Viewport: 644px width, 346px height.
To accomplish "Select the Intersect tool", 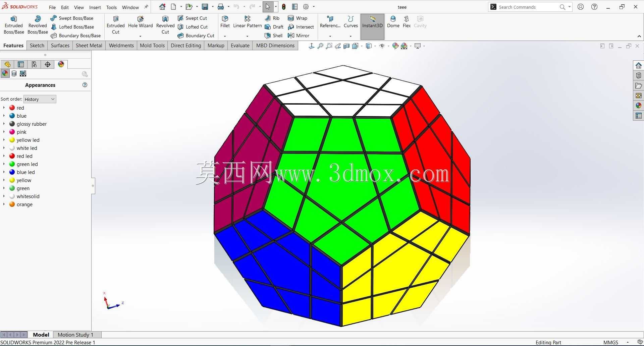I will [x=301, y=27].
